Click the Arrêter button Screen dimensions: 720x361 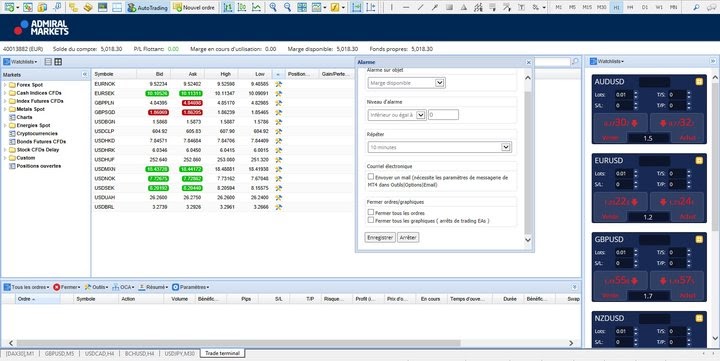[408, 237]
